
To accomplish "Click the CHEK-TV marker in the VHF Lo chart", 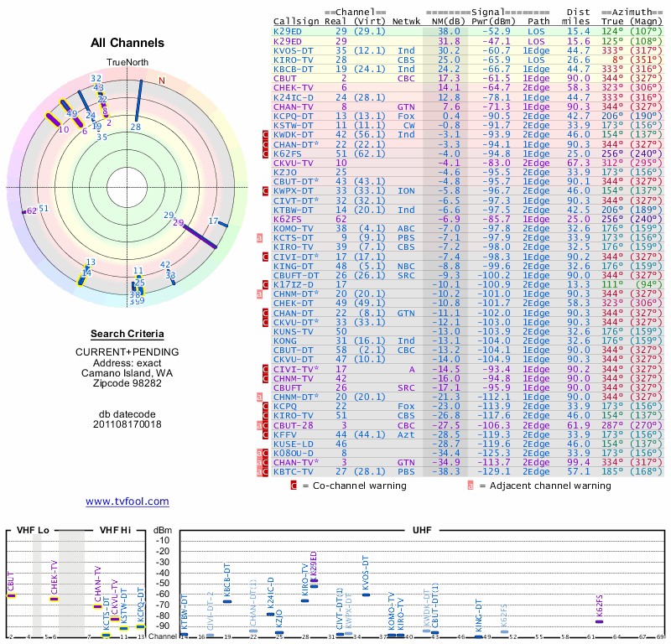I will [x=54, y=599].
